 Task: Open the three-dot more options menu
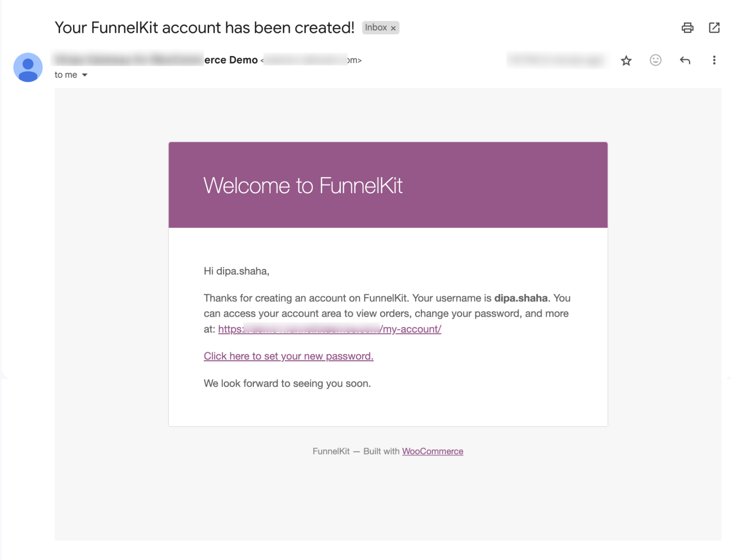[x=714, y=60]
